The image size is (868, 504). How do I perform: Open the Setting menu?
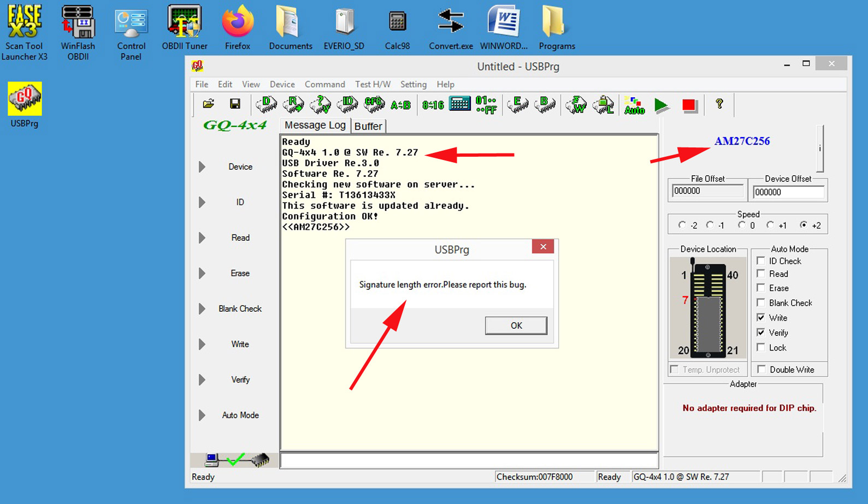(x=413, y=84)
